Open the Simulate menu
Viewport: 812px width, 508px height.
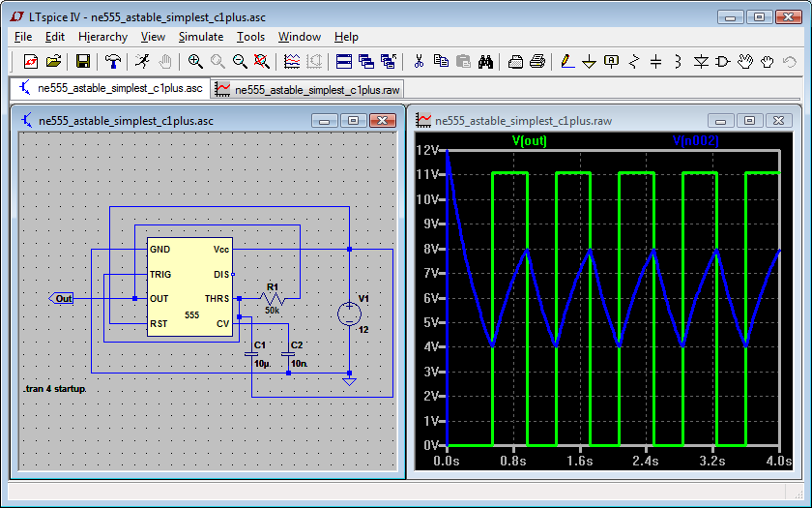tap(201, 37)
